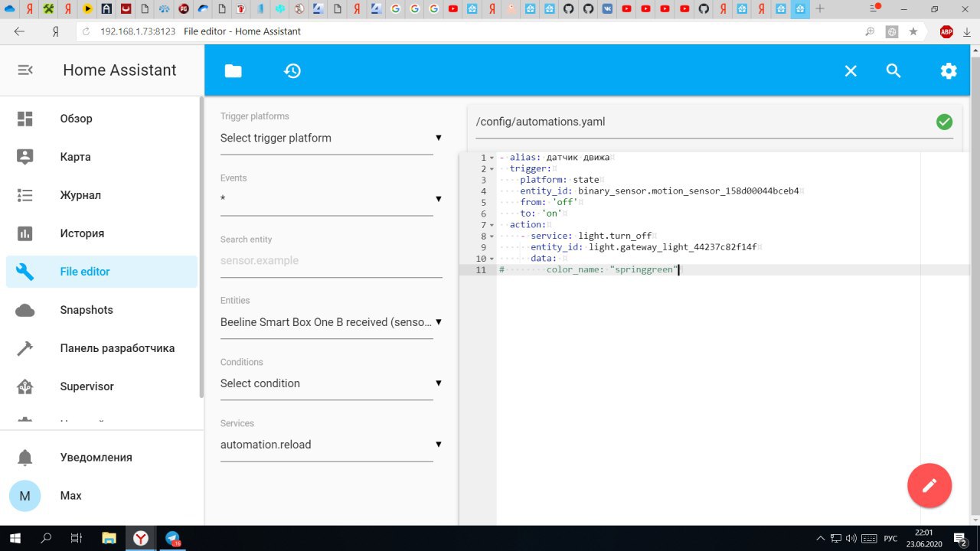Image resolution: width=980 pixels, height=551 pixels.
Task: Click the Журнал list icon
Action: pyautogui.click(x=25, y=195)
